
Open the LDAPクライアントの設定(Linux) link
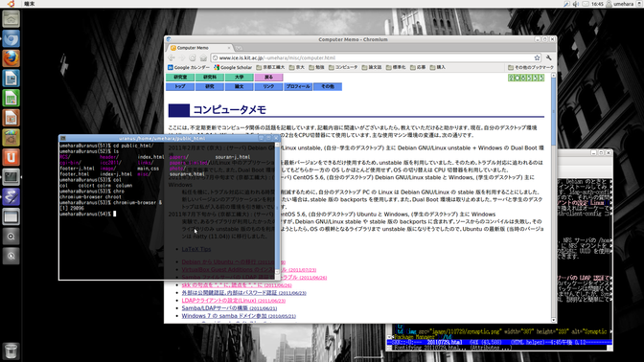233,301
